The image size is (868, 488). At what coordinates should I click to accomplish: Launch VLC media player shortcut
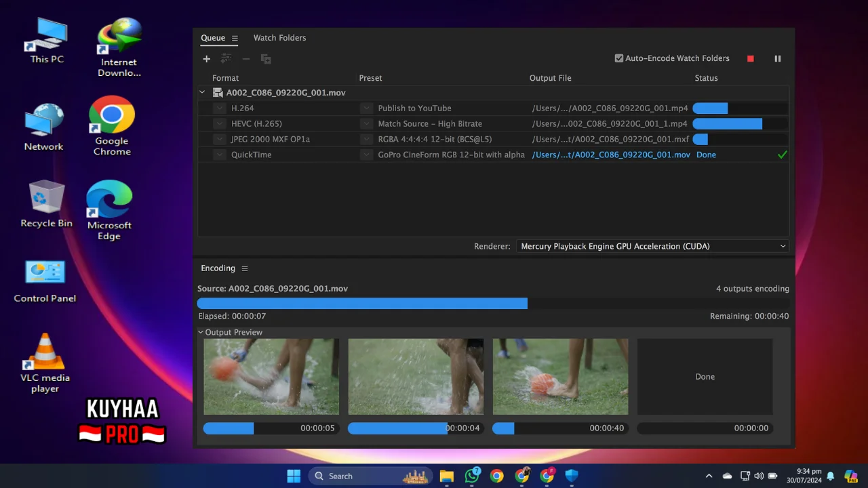(45, 363)
